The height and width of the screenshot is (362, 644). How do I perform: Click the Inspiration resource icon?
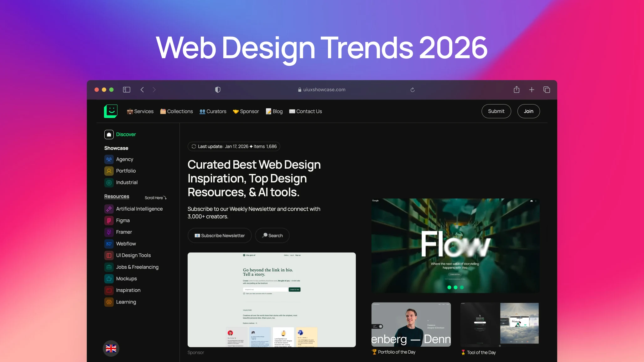click(x=108, y=290)
